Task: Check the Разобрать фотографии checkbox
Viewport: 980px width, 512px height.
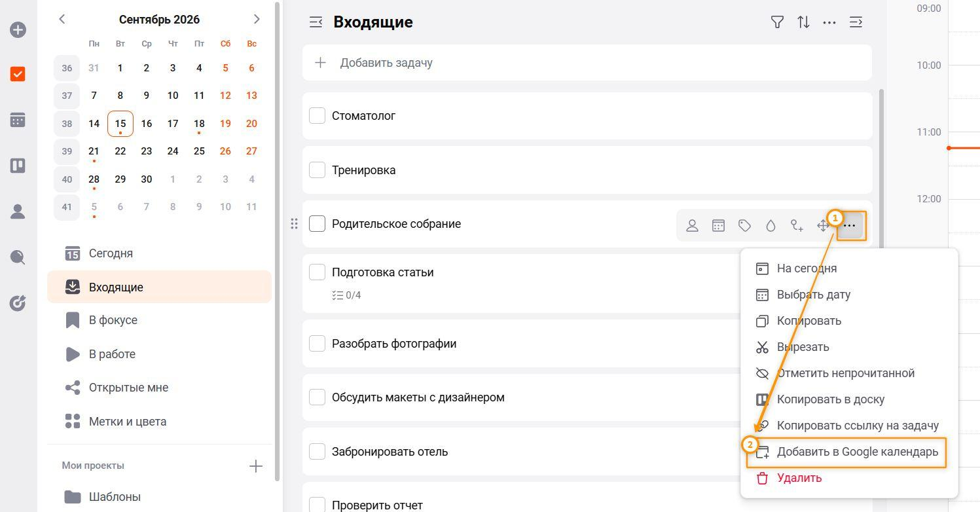Action: pyautogui.click(x=317, y=344)
